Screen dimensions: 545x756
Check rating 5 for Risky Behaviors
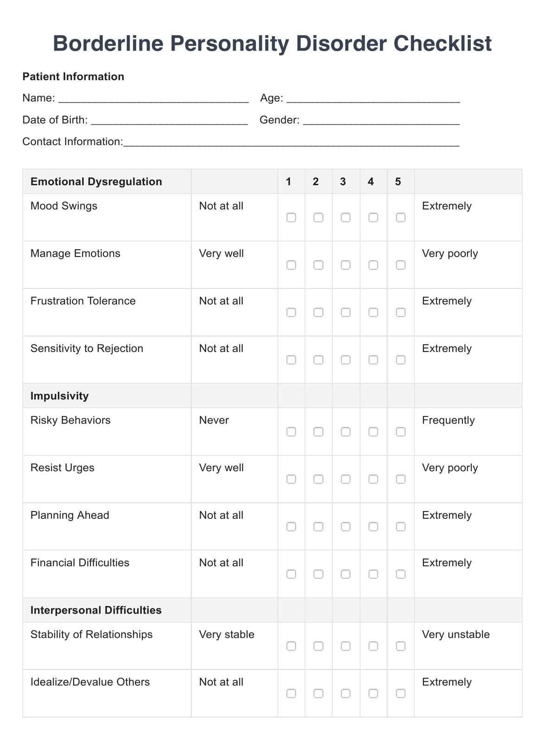[400, 432]
